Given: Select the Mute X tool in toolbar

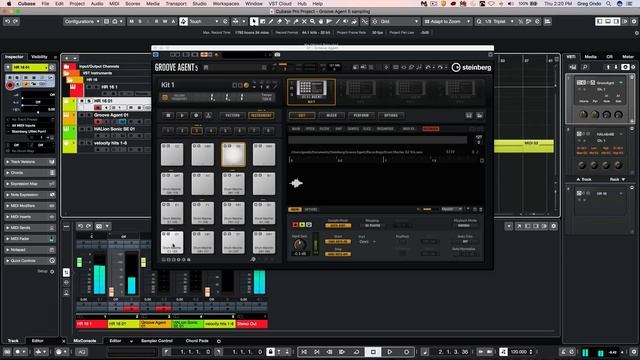Looking at the screenshot, I should (304, 21).
